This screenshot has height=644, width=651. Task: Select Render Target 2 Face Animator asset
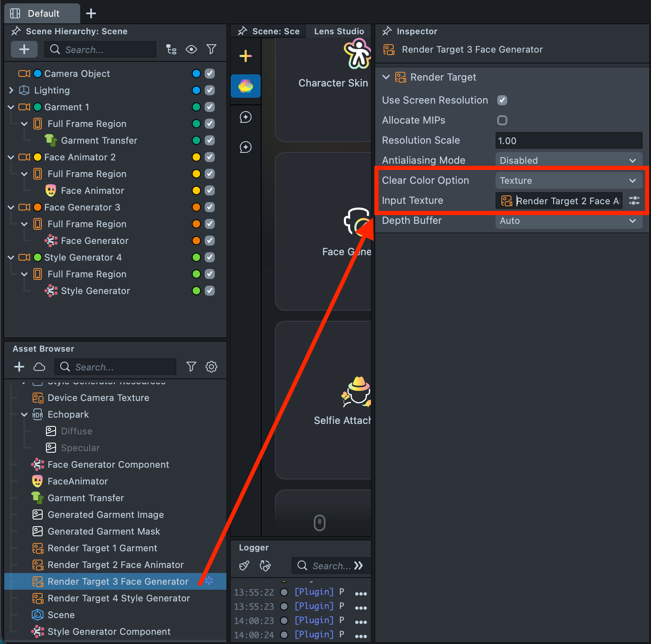point(115,565)
